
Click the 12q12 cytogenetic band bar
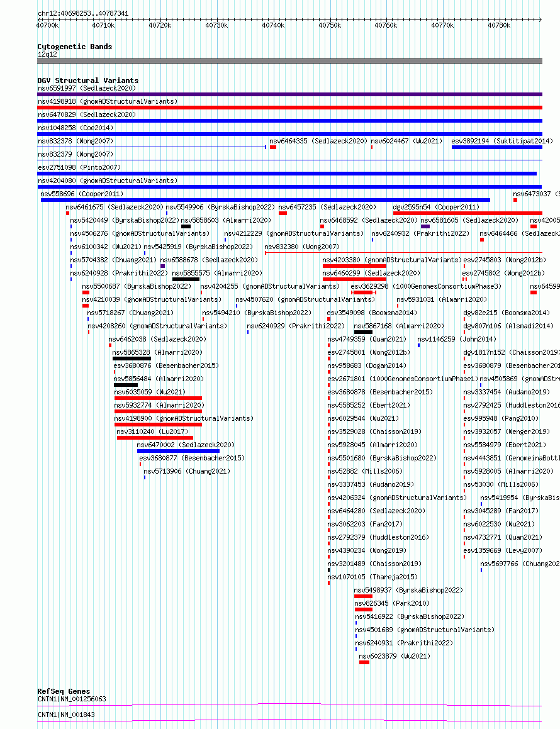coord(290,61)
